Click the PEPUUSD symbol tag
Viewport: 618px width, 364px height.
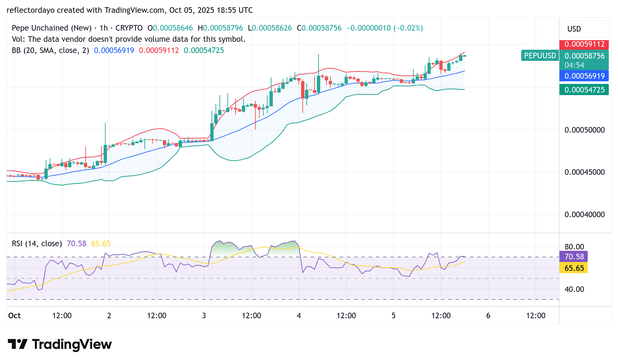tap(540, 56)
